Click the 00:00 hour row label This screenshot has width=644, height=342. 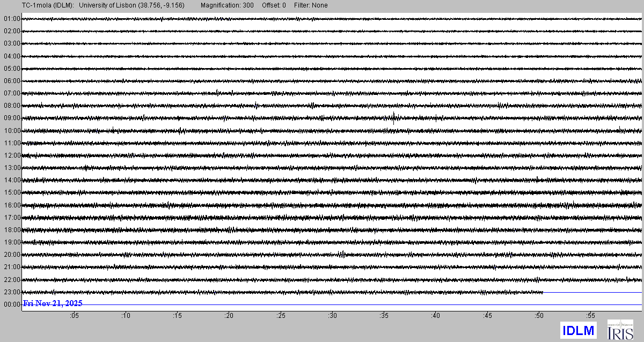pos(11,304)
